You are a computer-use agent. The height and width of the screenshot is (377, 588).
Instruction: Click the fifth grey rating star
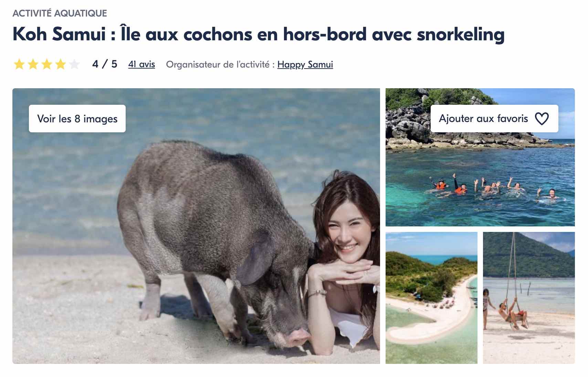pyautogui.click(x=74, y=64)
